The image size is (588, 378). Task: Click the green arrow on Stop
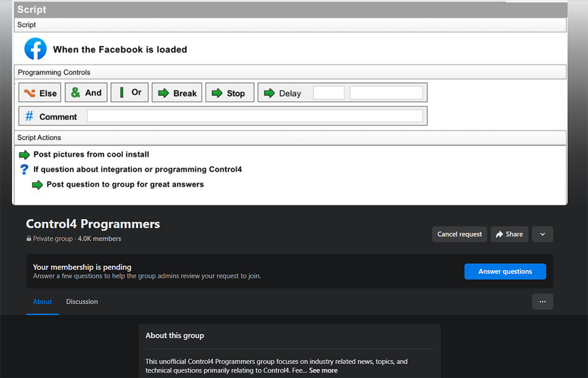point(217,93)
